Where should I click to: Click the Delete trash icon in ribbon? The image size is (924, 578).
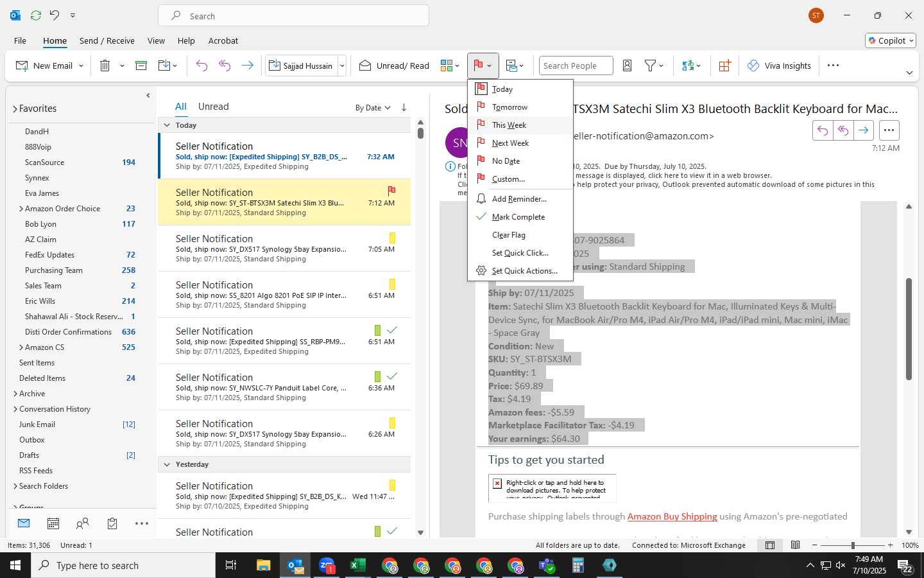[105, 66]
